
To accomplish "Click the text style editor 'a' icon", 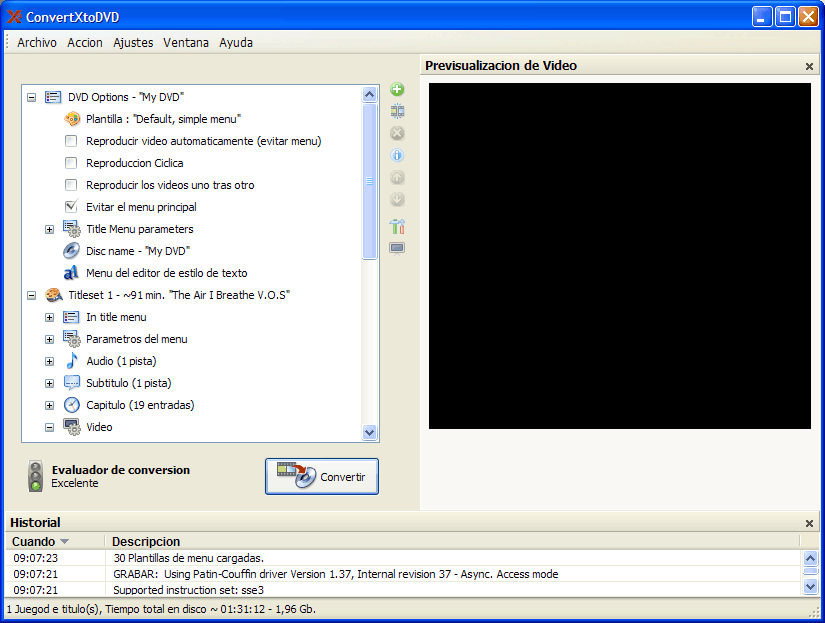I will point(71,273).
